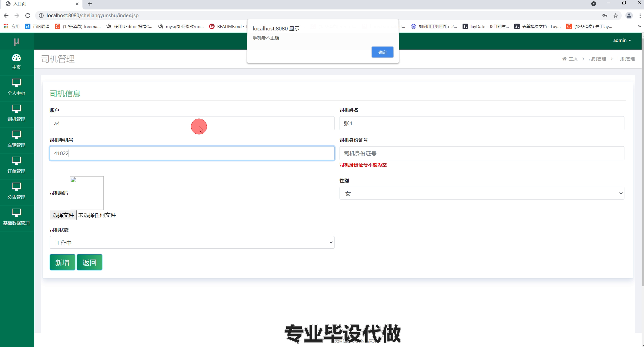The width and height of the screenshot is (644, 347).
Task: Open saved passwords key icon
Action: [x=605, y=16]
